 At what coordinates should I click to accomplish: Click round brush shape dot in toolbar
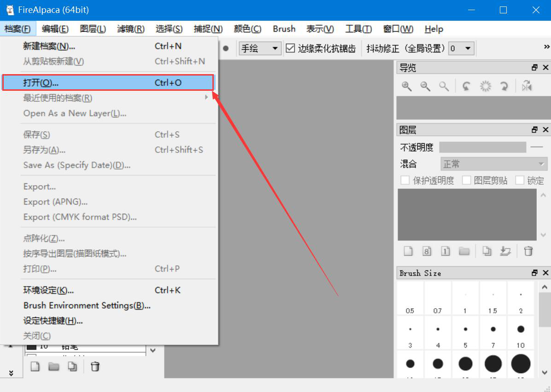coord(226,48)
